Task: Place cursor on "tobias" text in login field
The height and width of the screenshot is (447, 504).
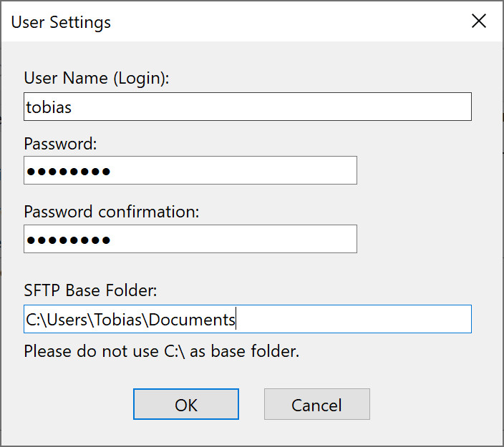Action: pos(49,107)
